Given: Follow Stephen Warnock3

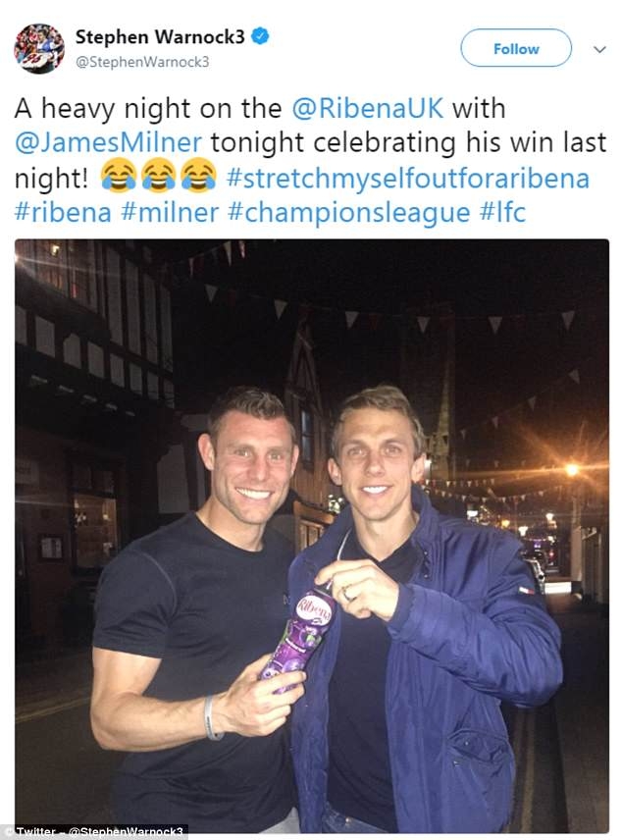Looking at the screenshot, I should click(516, 48).
